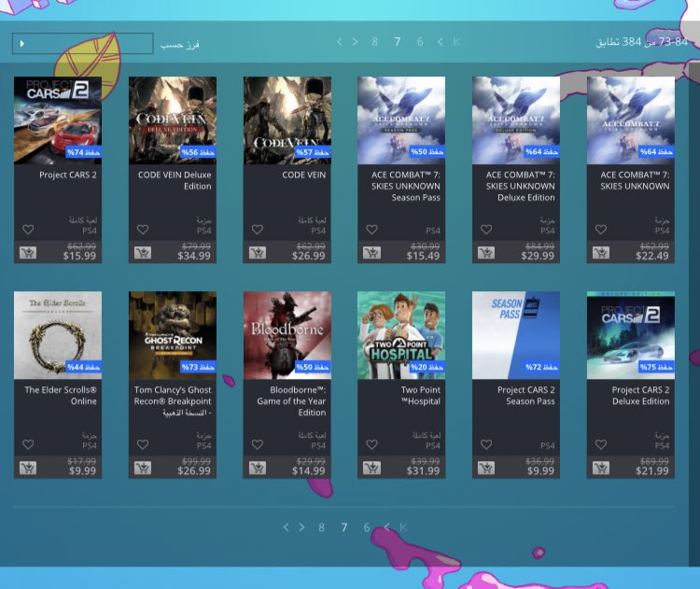
Task: Toggle wishlist heart on ACE COMBAT 7 Season Pass
Action: tap(371, 230)
